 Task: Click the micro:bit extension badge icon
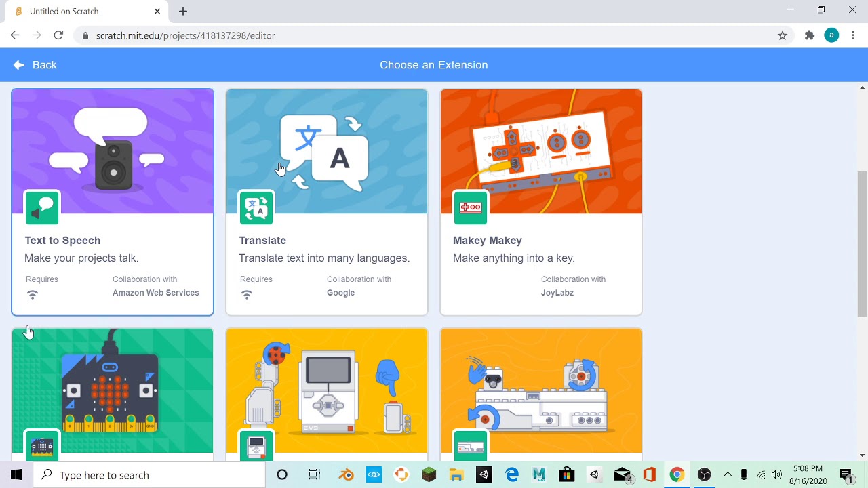pos(42,445)
